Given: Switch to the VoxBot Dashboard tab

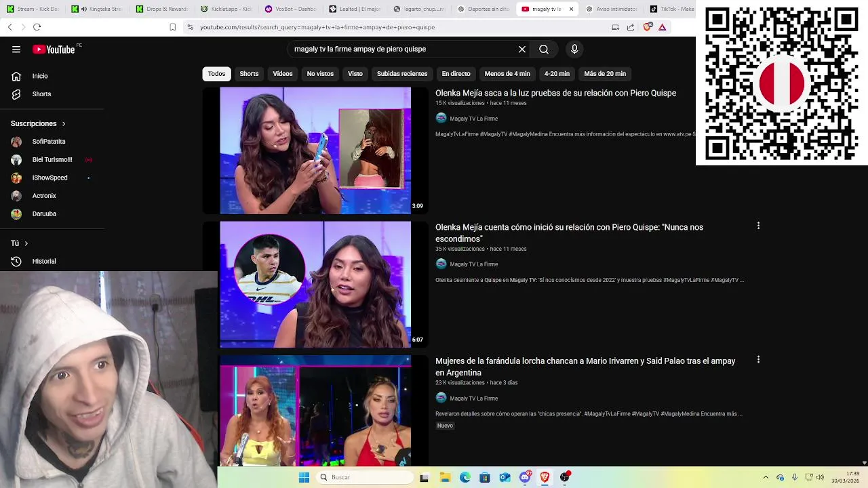Looking at the screenshot, I should (x=290, y=9).
